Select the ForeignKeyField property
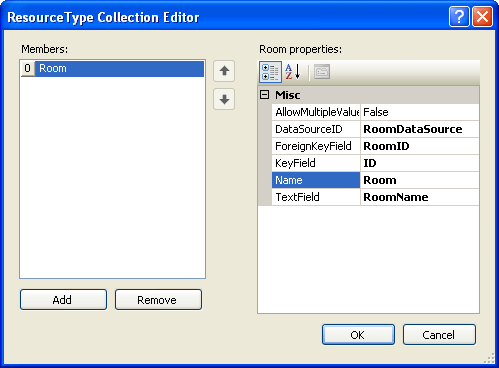This screenshot has width=499, height=368. 316,146
